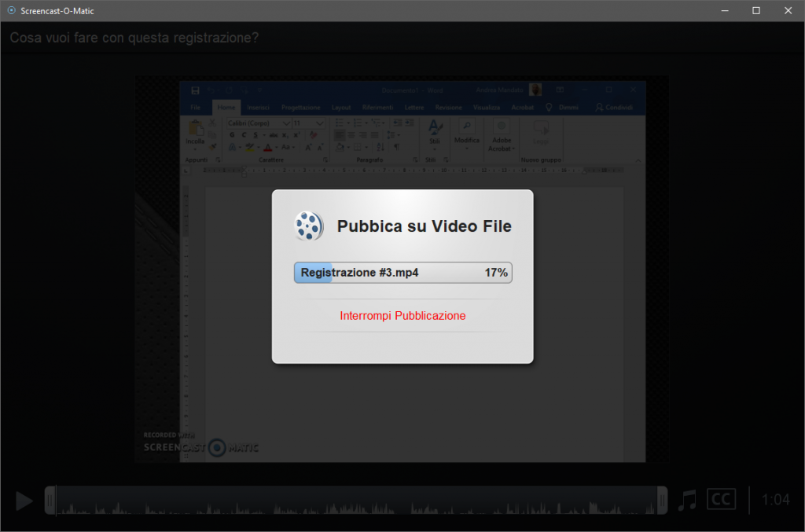Click the bullet list icon in Word
The height and width of the screenshot is (532, 805).
[340, 123]
